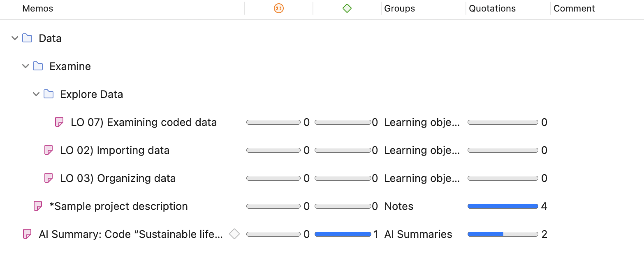Click the Examine folder icon
Viewport: 644px width, 256px height.
click(x=38, y=66)
